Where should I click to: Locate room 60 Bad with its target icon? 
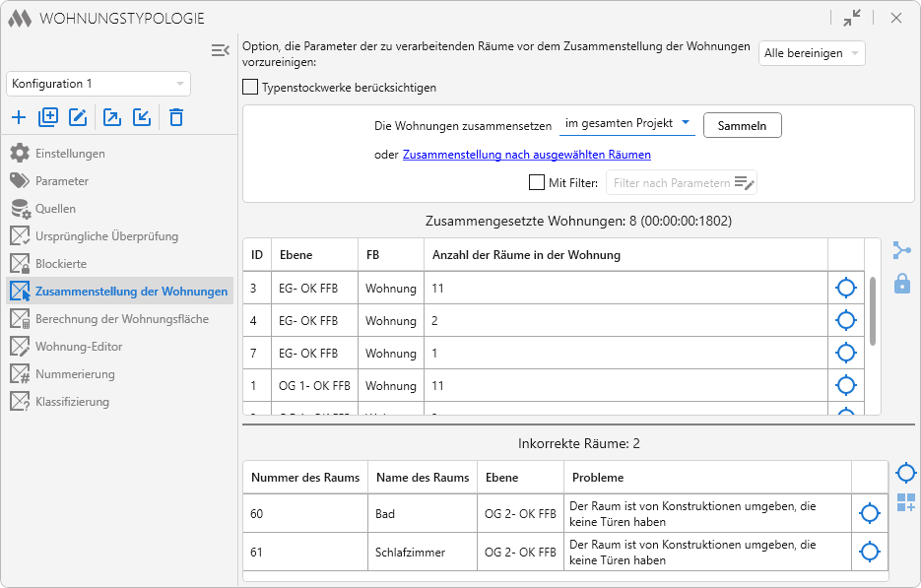click(869, 513)
